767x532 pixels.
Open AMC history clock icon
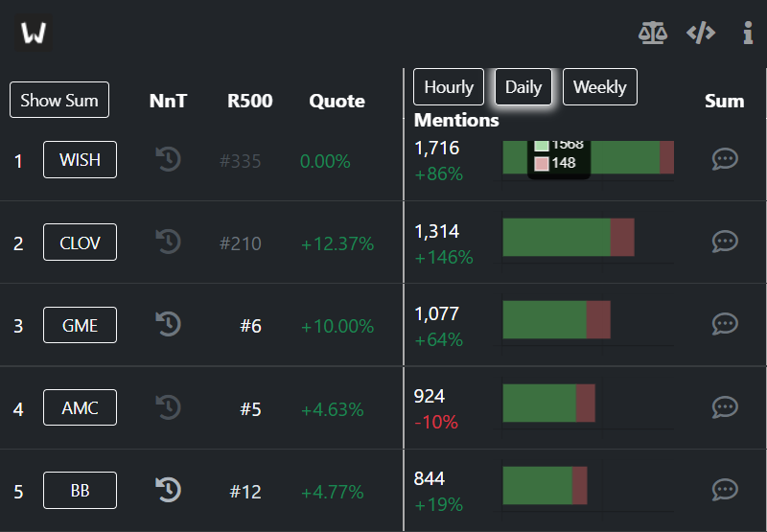pyautogui.click(x=169, y=407)
